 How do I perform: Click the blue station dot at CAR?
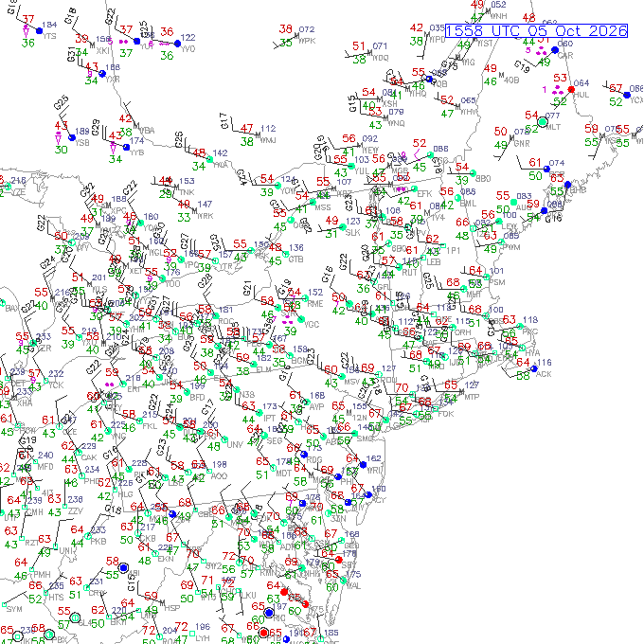[x=555, y=50]
